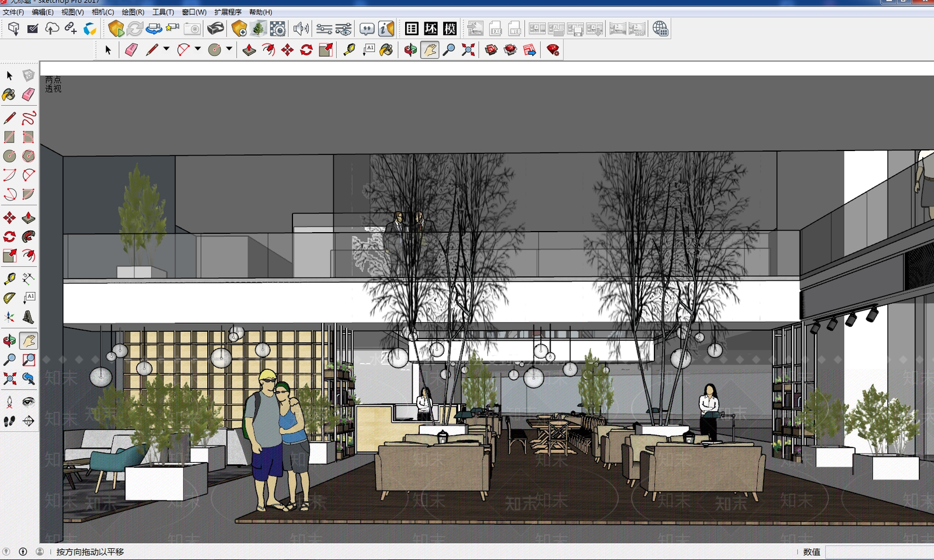
Task: Toggle the 模 black square button
Action: point(450,29)
